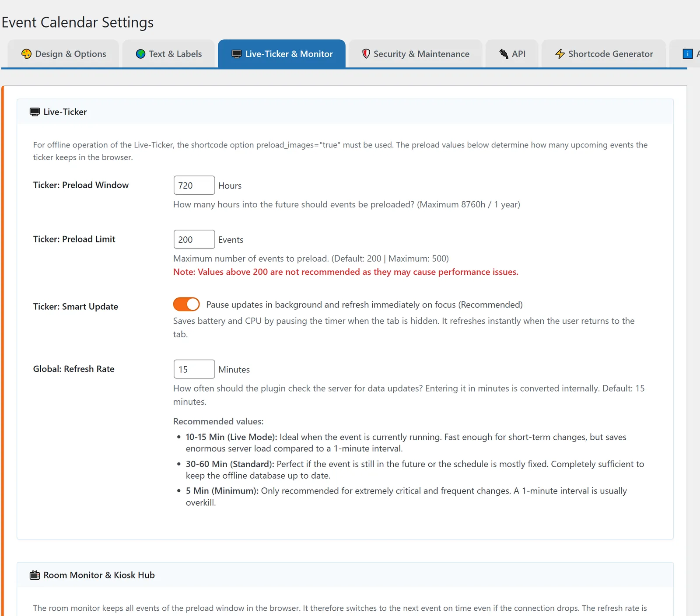Click the lightning bolt icon on Shortcode Generator
Image resolution: width=700 pixels, height=616 pixels.
[x=560, y=54]
